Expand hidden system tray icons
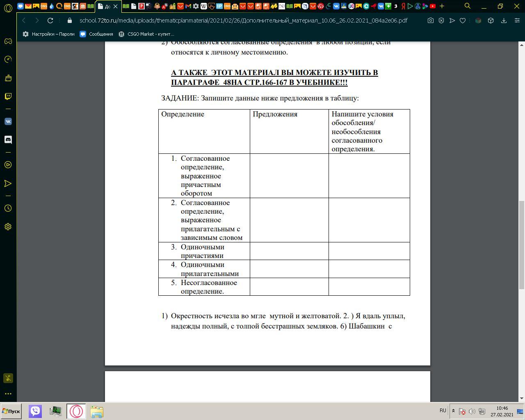The height and width of the screenshot is (420, 525). pos(453,411)
